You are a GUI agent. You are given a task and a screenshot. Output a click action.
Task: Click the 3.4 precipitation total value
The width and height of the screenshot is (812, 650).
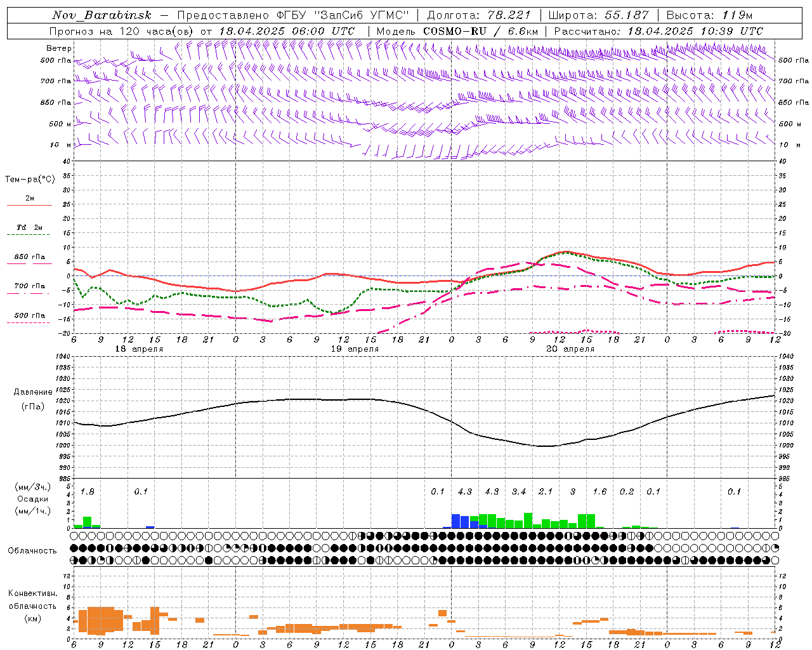(519, 492)
